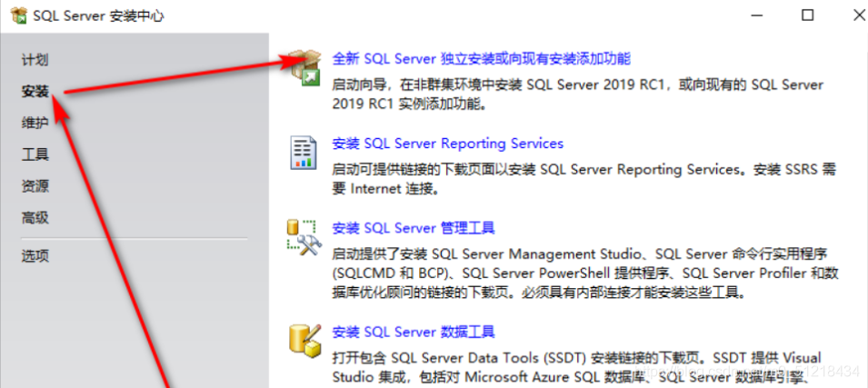This screenshot has width=868, height=388.
Task: Open 安装 SQL Server Reporting Services link
Action: pos(447,144)
